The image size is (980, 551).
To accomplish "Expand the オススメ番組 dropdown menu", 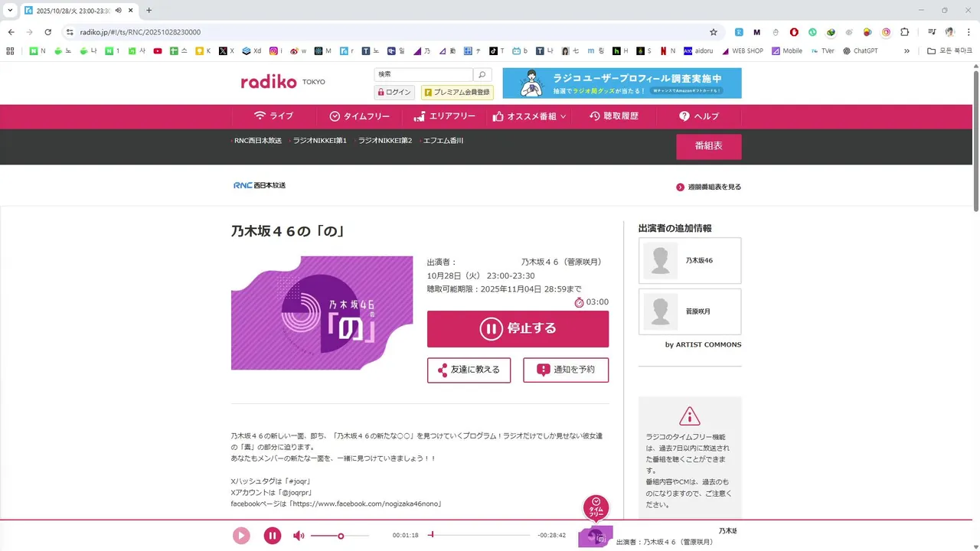I will [x=529, y=116].
